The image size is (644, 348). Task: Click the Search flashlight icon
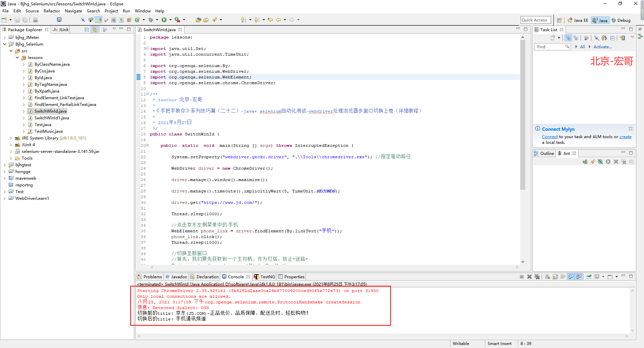(x=214, y=20)
